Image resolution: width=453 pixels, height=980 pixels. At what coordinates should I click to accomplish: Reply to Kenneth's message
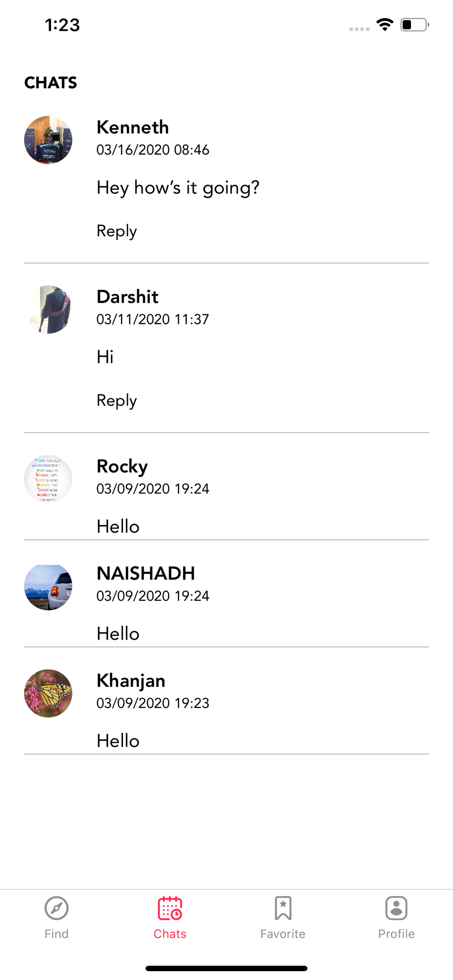pyautogui.click(x=117, y=231)
